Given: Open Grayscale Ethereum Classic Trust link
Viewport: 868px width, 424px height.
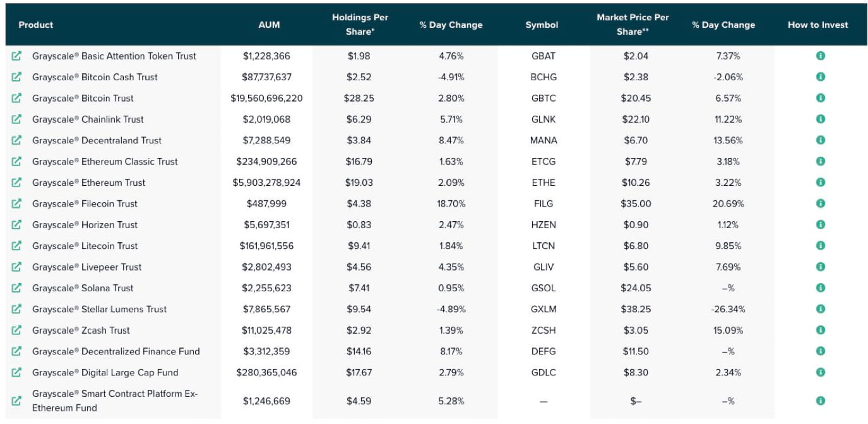Looking at the screenshot, I should point(105,161).
